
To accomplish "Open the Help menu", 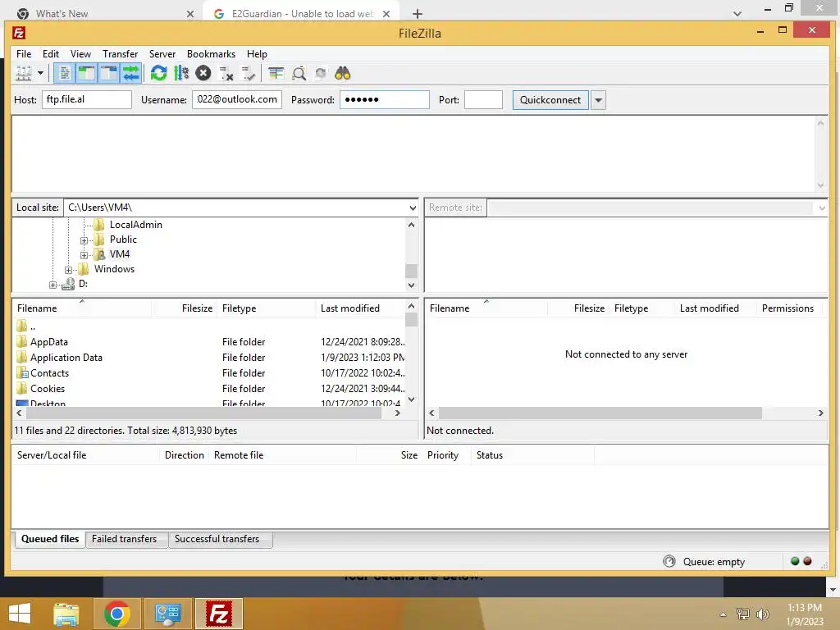I will [x=257, y=54].
